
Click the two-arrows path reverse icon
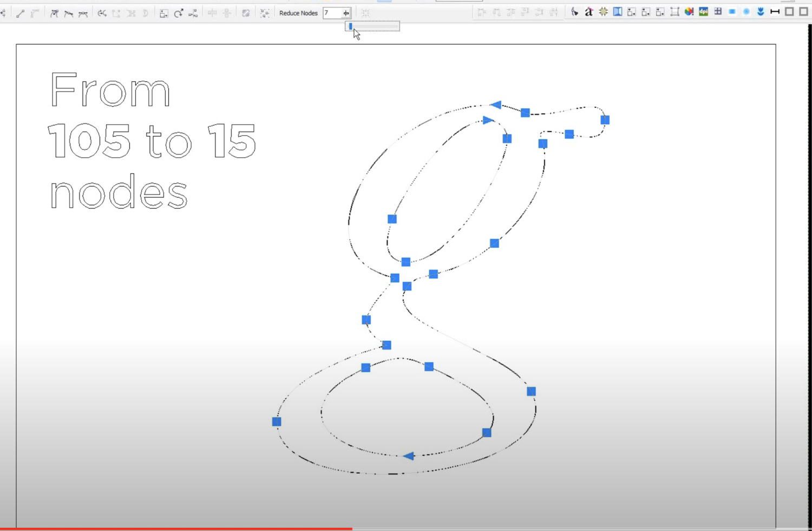coord(102,13)
